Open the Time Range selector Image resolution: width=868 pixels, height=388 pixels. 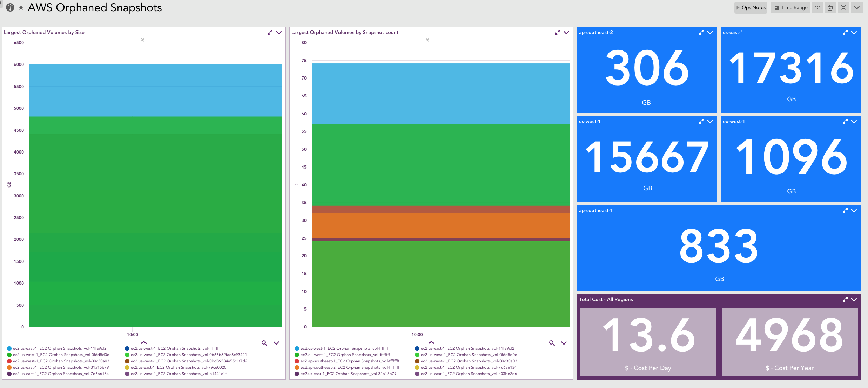(791, 7)
